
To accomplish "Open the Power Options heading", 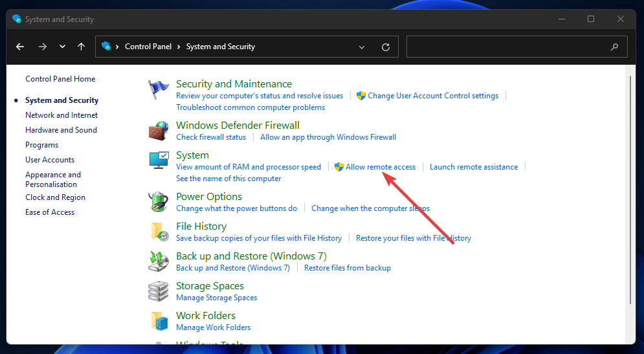I will tap(209, 197).
